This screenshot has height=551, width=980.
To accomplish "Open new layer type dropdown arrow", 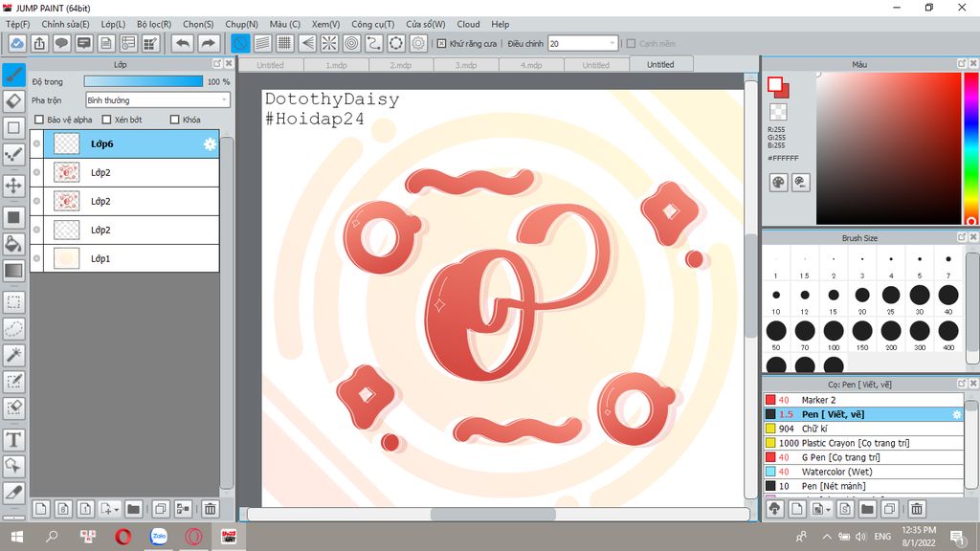I will click(x=116, y=510).
